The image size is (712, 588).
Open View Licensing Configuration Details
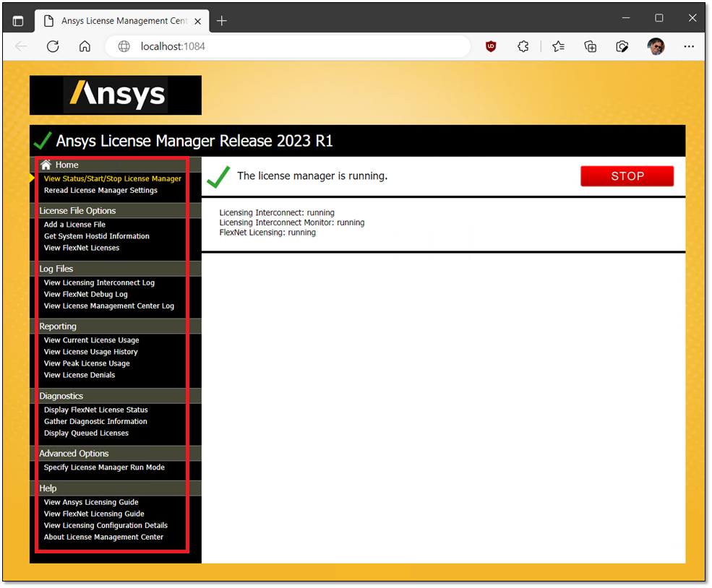click(106, 526)
